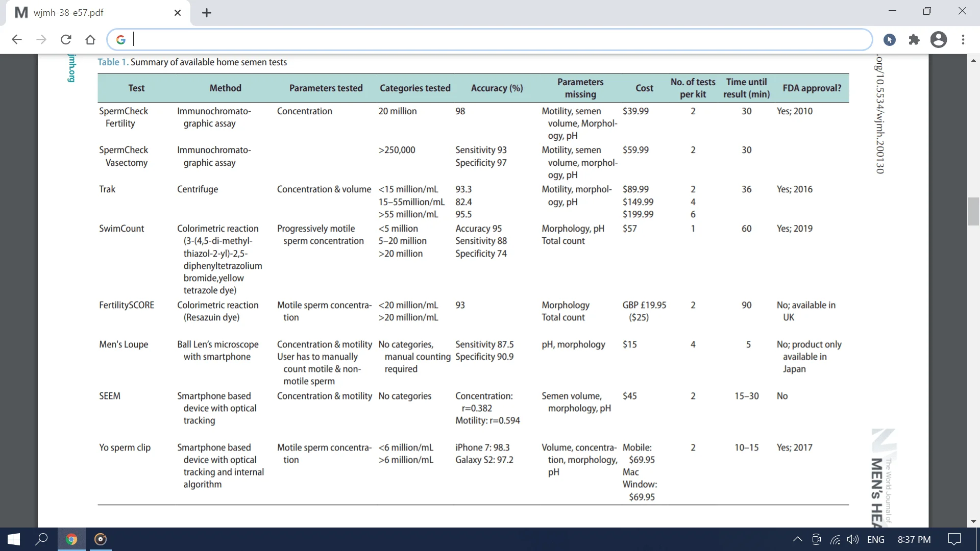Screen dimensions: 980x551
Task: Click the 'Parameters tested' column header
Action: click(x=326, y=88)
